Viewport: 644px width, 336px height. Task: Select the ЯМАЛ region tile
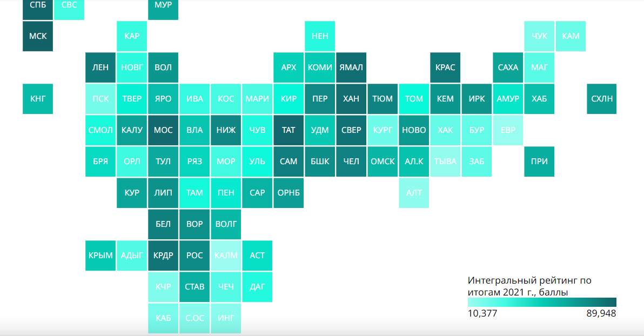click(351, 68)
